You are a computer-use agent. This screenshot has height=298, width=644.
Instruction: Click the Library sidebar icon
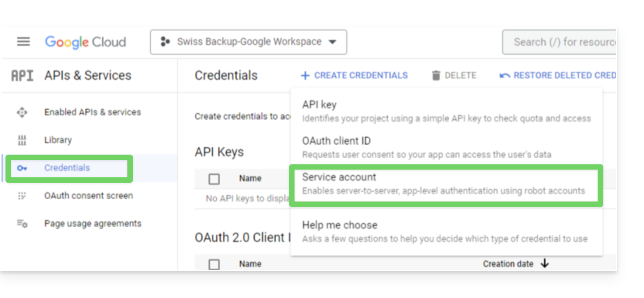point(22,140)
